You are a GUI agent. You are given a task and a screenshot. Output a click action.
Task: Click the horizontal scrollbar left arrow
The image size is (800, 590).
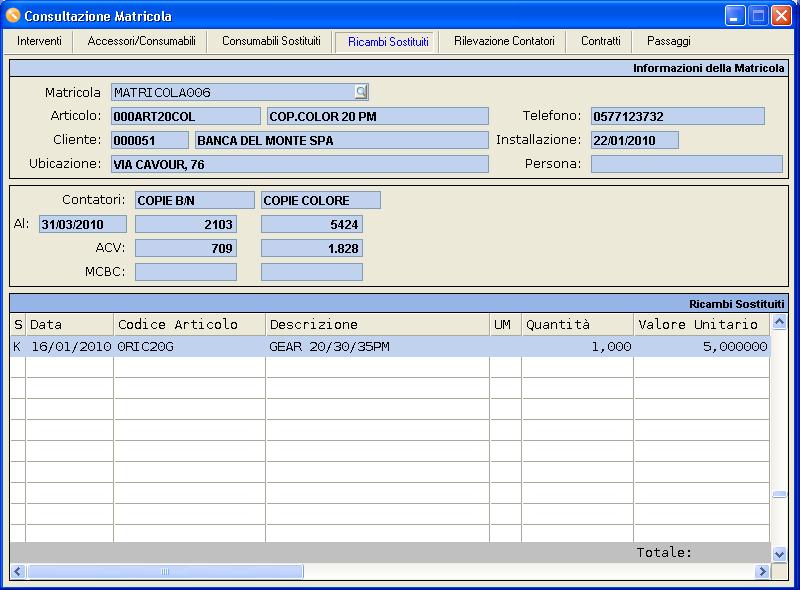[x=18, y=571]
